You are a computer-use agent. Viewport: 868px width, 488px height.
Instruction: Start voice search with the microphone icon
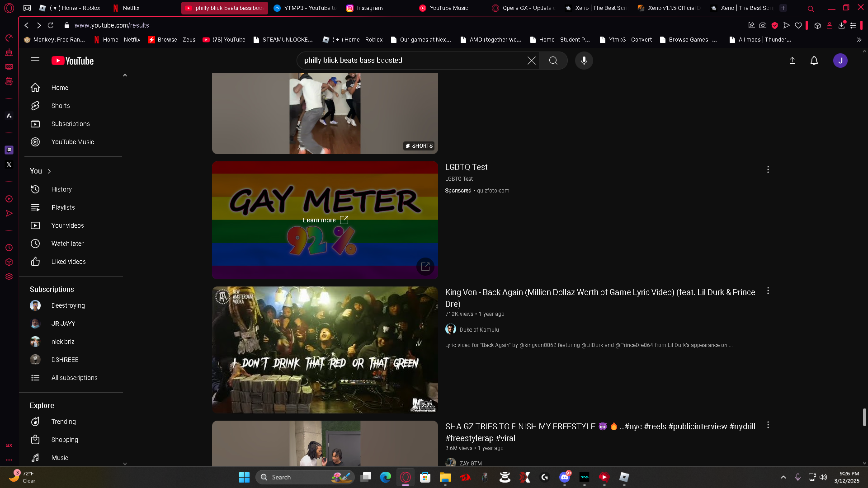(584, 61)
